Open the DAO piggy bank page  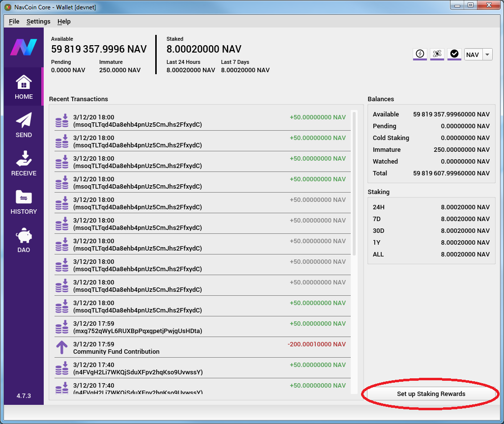pos(24,240)
